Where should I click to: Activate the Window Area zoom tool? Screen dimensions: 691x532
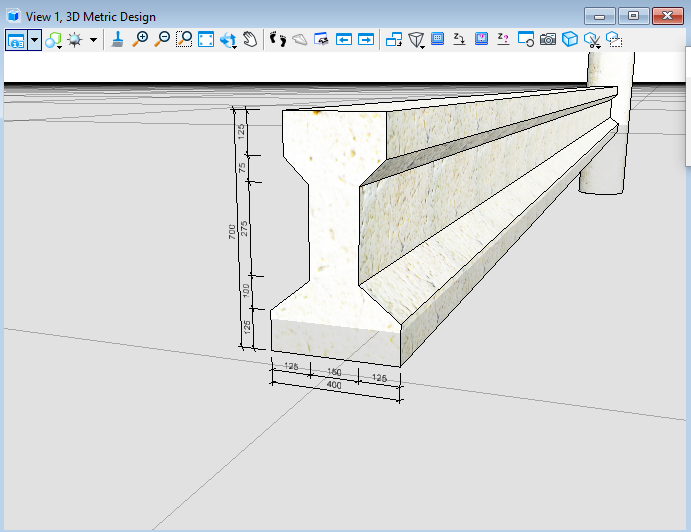tap(184, 40)
